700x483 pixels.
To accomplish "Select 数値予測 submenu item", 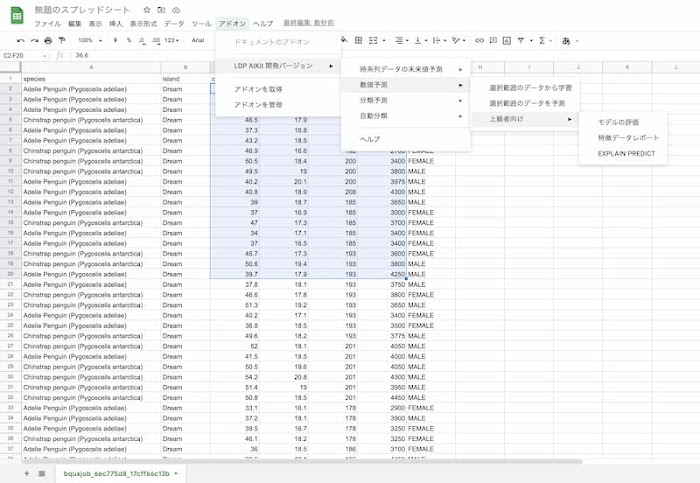I will (405, 85).
